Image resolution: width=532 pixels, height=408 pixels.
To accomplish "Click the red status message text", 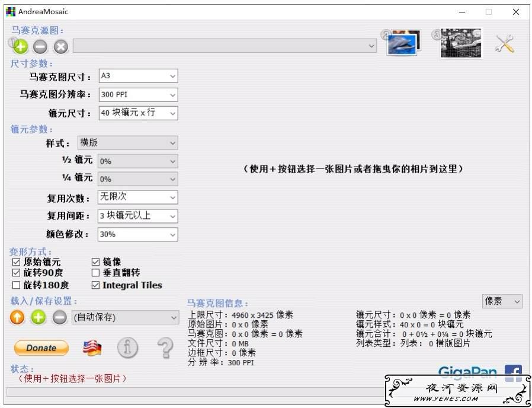I will 72,378.
